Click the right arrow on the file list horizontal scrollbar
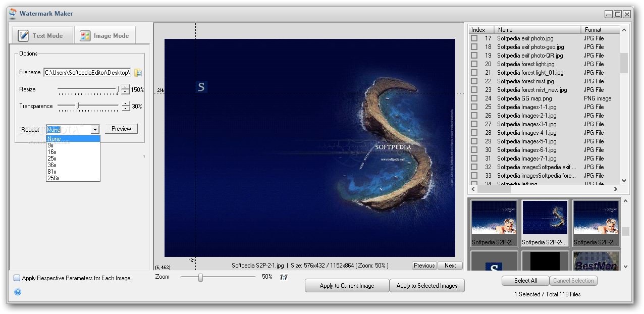Viewport: 644px width, 314px height. [615, 189]
